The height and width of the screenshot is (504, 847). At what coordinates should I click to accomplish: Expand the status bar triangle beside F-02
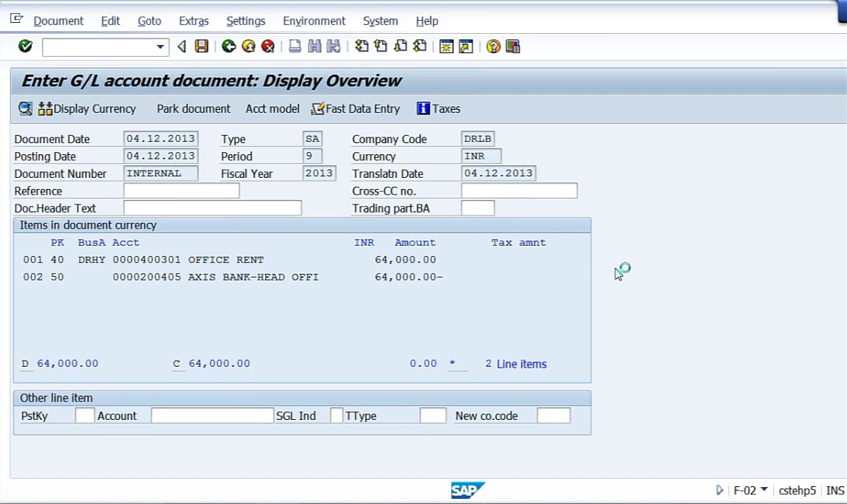[719, 490]
